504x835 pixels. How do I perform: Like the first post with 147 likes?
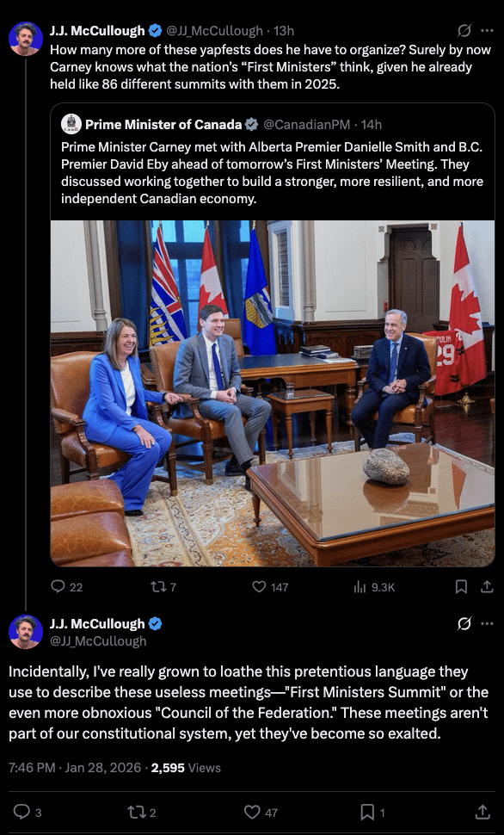click(259, 587)
